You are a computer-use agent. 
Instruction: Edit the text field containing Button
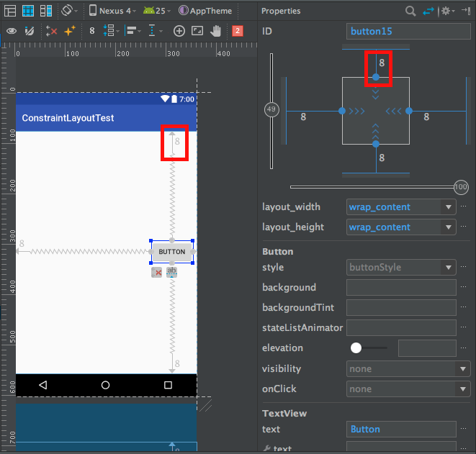401,429
